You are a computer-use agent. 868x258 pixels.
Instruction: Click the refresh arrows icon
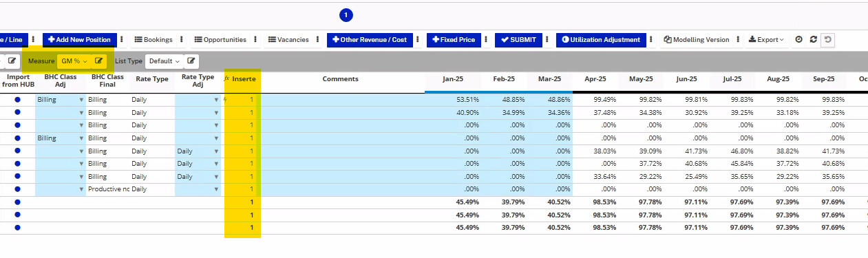point(814,40)
